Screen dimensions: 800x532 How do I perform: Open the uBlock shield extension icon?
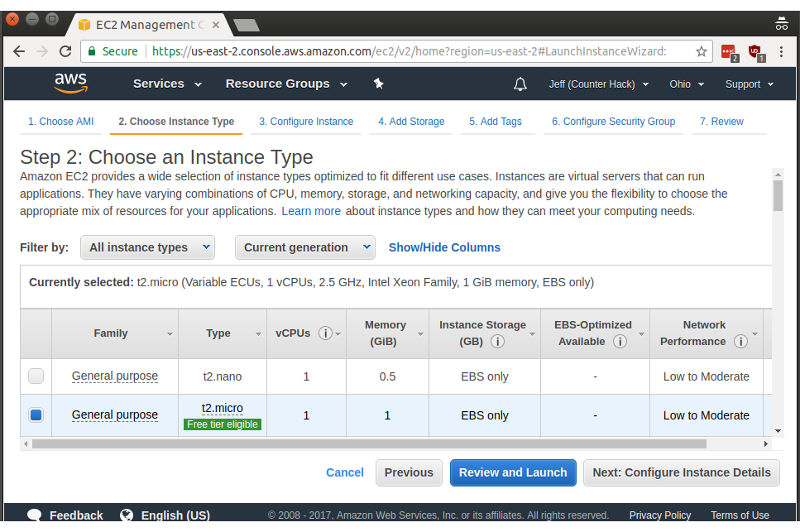[755, 52]
